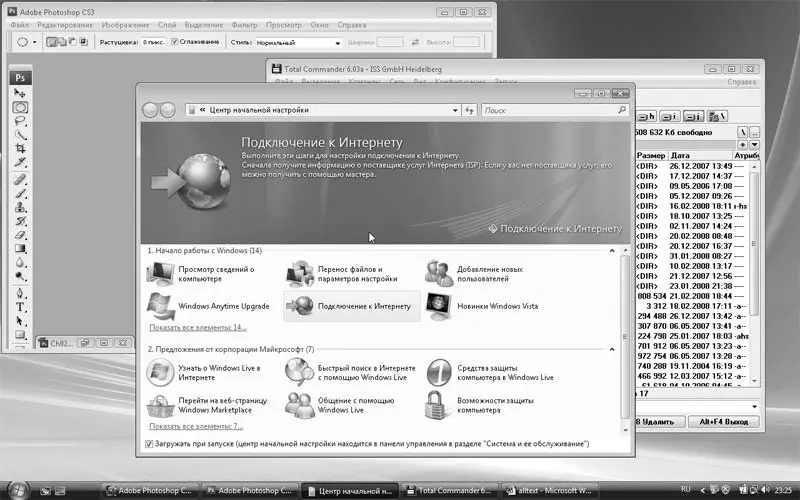Select the Elliptical Marquee tool in toolbox
This screenshot has width=800, height=500.
coord(20,107)
